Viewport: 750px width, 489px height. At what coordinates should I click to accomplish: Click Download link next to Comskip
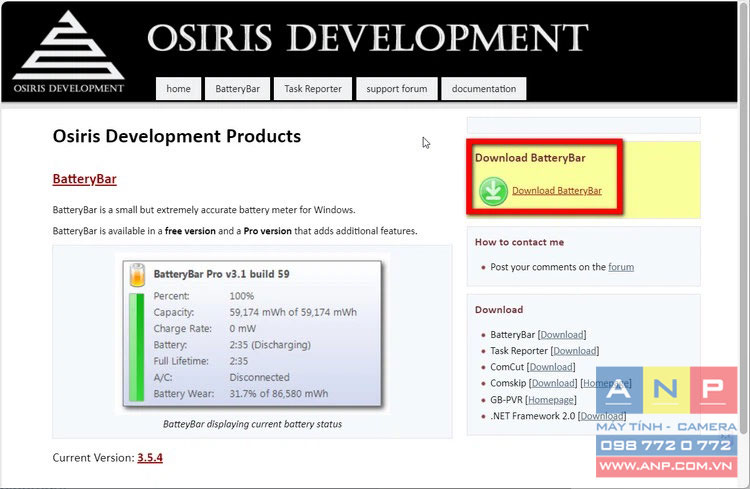pyautogui.click(x=553, y=383)
